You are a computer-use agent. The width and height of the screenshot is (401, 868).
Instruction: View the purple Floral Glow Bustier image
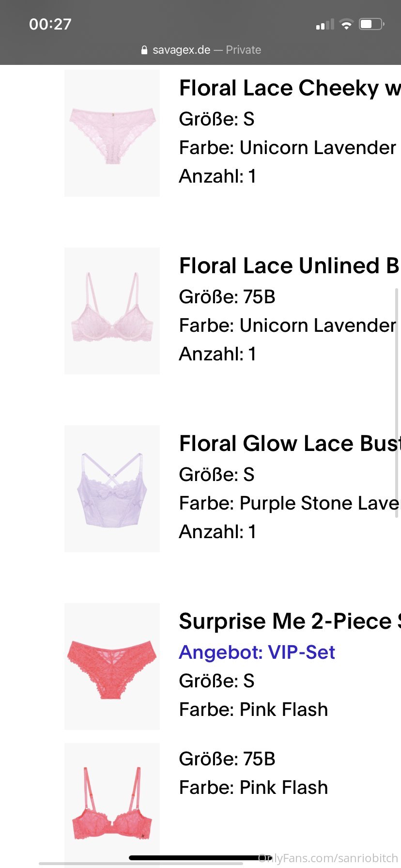[x=112, y=489]
